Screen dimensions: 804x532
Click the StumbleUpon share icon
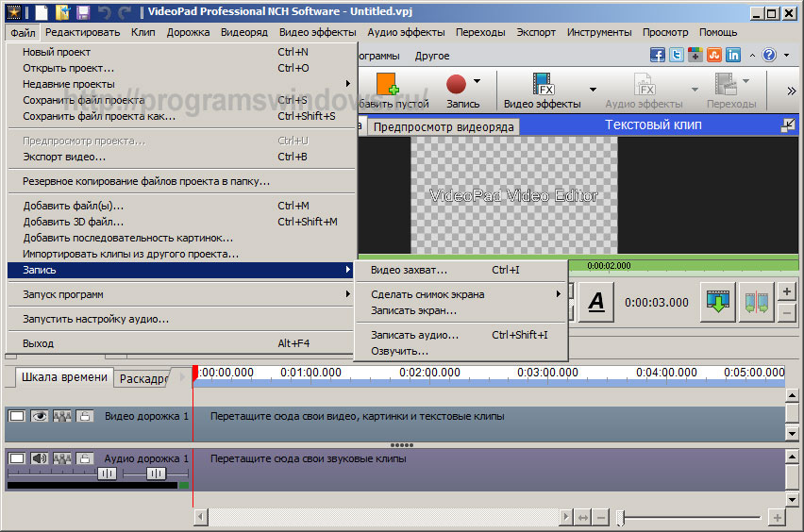point(714,55)
